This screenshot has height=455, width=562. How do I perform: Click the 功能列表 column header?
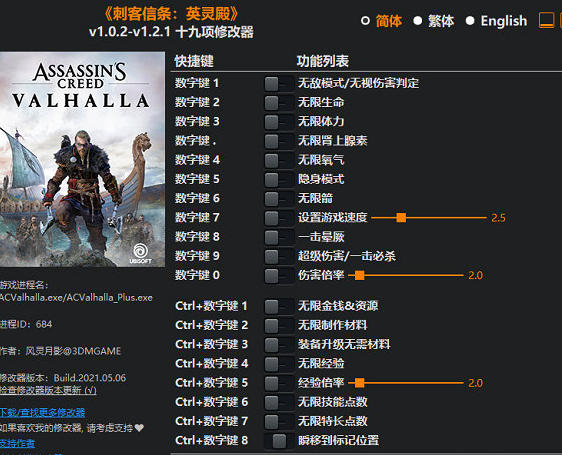(323, 61)
